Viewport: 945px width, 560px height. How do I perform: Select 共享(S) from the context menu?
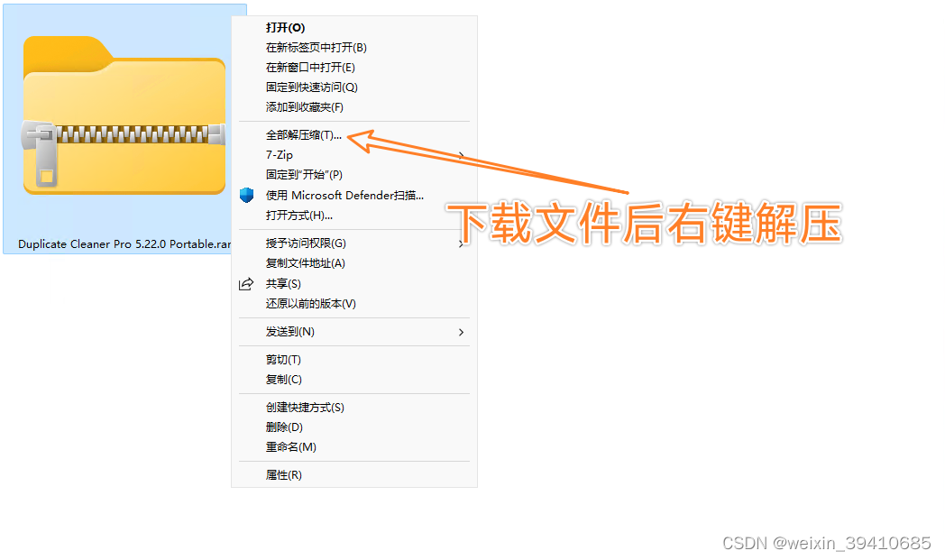coord(283,284)
